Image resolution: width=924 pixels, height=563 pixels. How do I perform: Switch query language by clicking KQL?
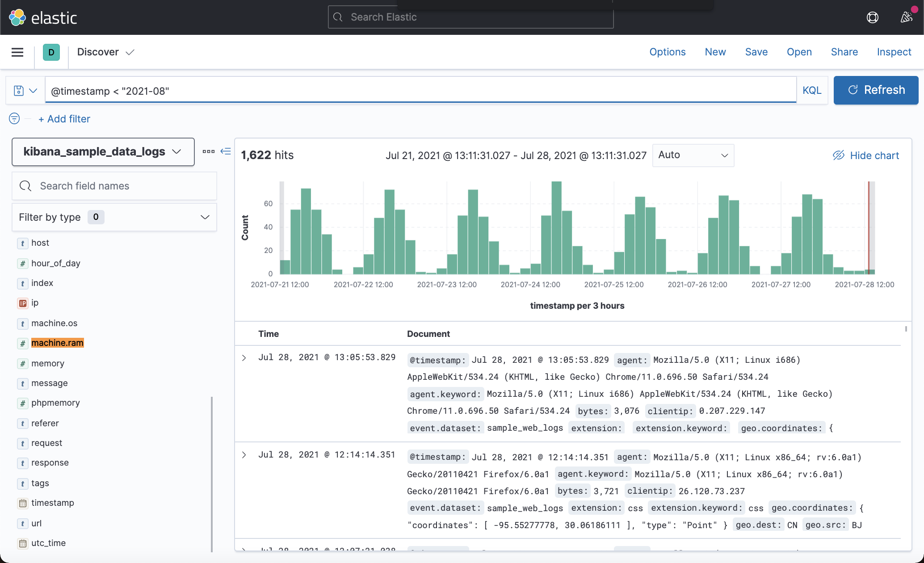point(812,90)
